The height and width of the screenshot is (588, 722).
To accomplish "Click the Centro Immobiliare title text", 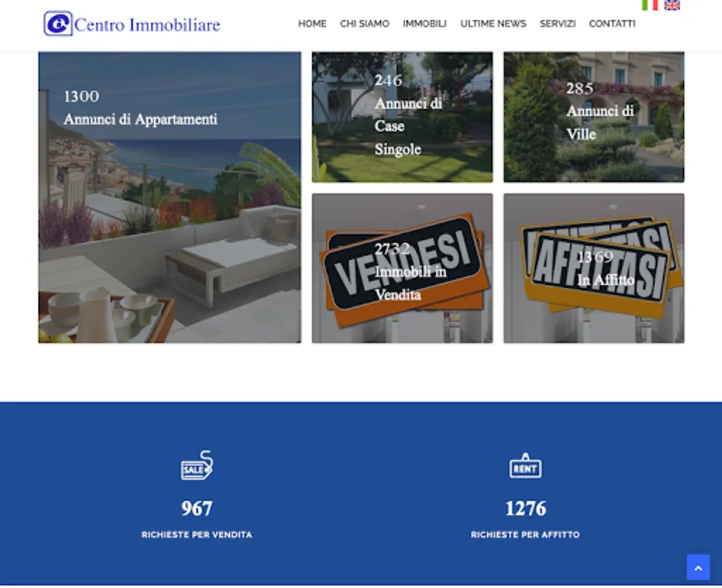I will tap(147, 25).
